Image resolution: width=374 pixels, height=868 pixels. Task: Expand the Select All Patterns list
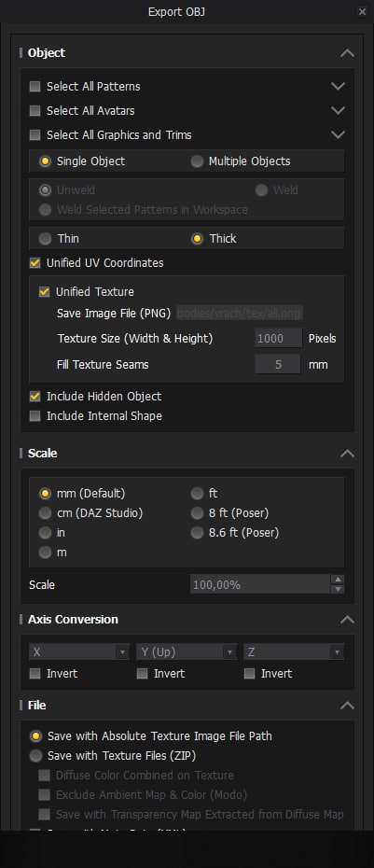coord(338,87)
